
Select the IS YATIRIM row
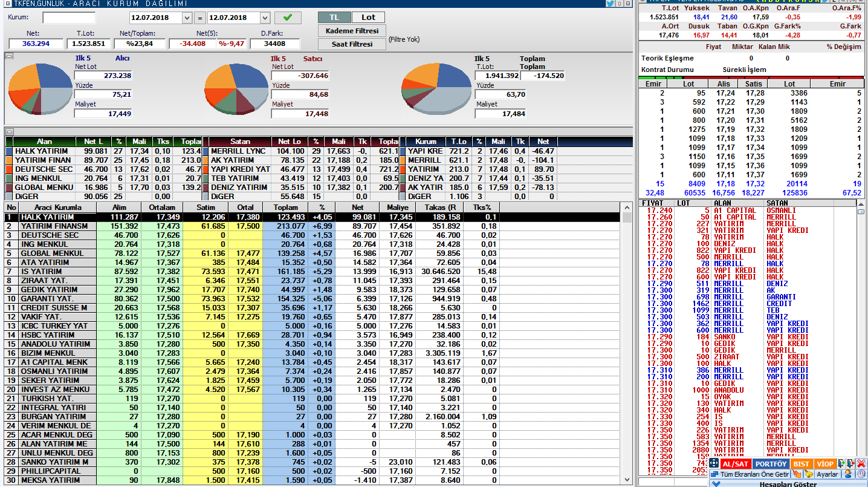pos(313,271)
